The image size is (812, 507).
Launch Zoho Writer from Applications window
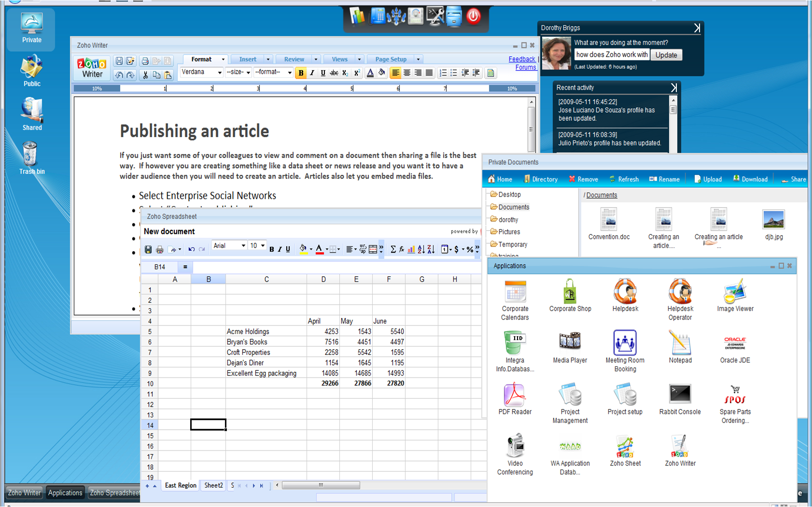680,451
